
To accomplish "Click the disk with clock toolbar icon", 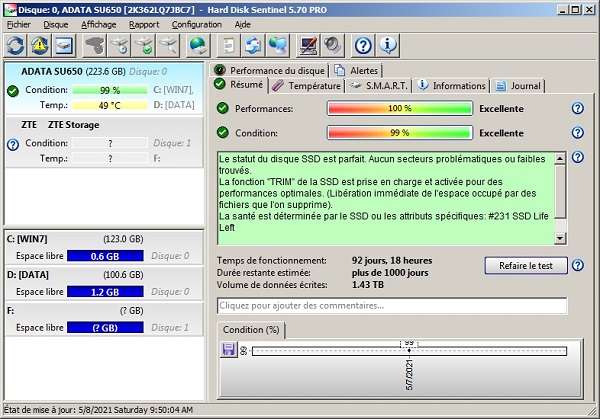I will (119, 45).
